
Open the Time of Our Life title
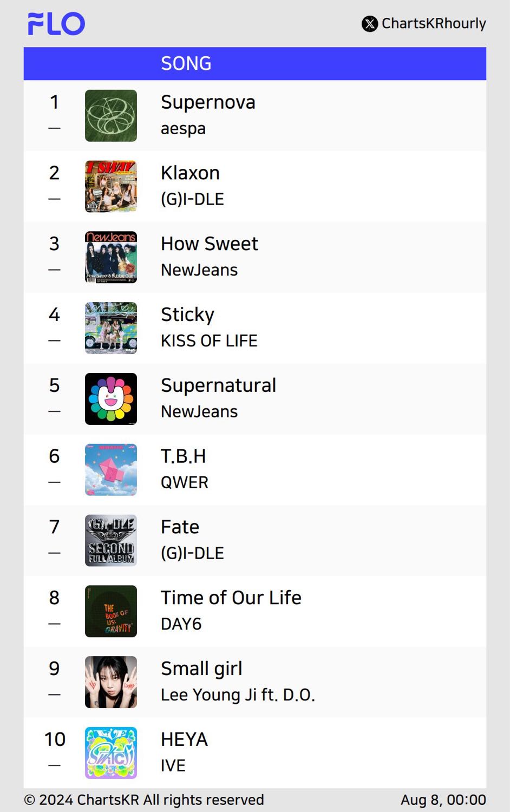click(x=231, y=598)
